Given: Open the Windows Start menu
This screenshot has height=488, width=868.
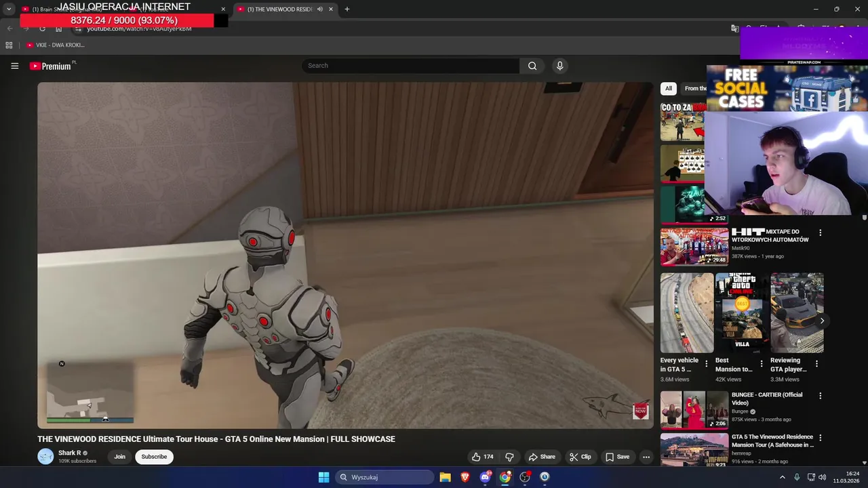Looking at the screenshot, I should point(323,477).
